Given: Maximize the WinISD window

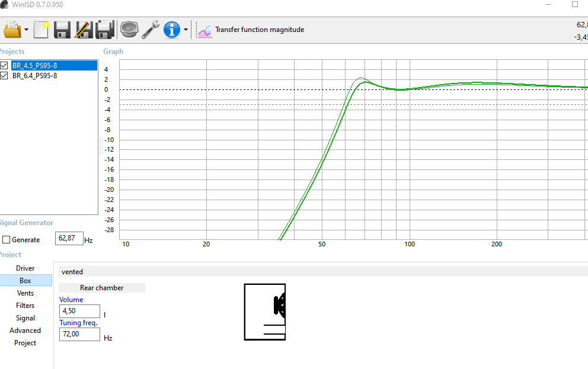Looking at the screenshot, I should tap(575, 5).
